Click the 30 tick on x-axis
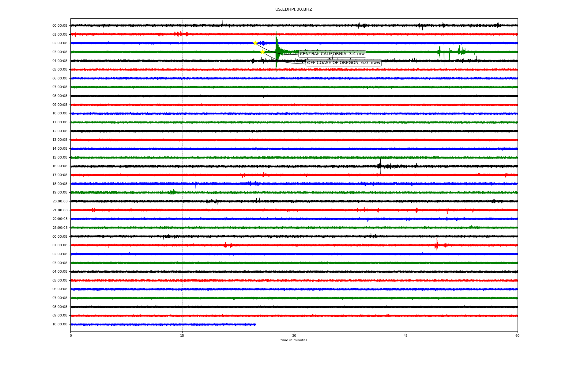This screenshot has width=588, height=368. (294, 335)
